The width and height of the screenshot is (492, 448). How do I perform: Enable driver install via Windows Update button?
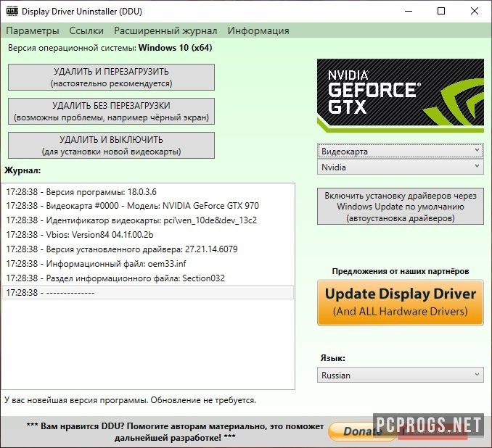(x=401, y=207)
